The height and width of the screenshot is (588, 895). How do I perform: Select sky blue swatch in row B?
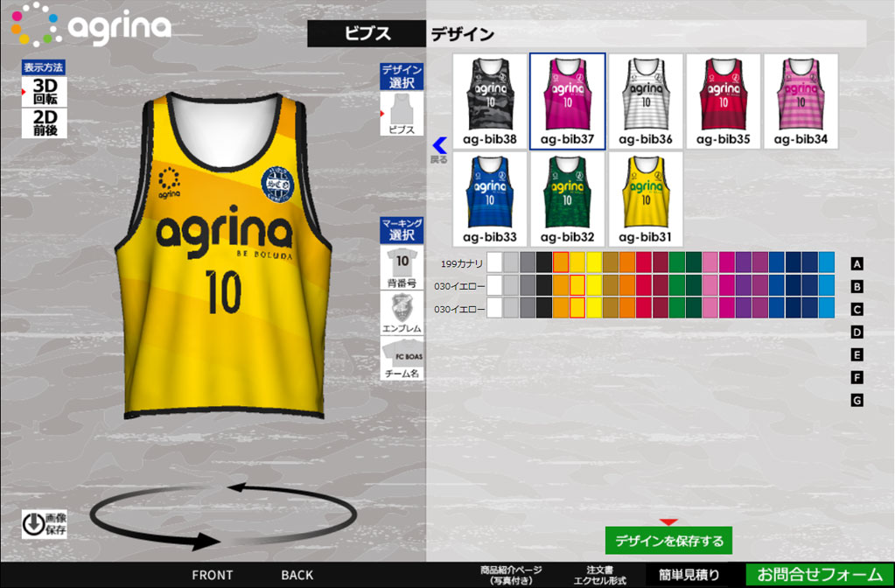[827, 285]
